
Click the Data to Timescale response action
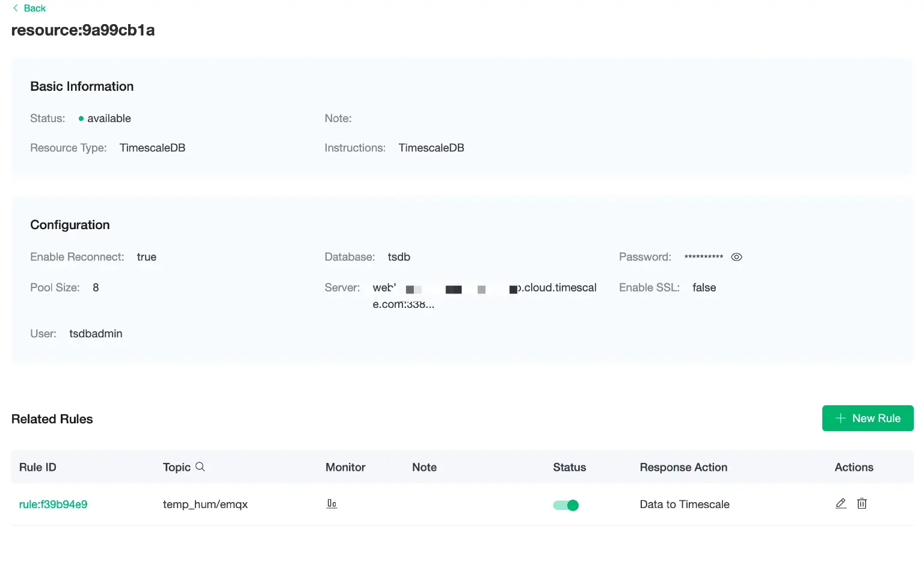(684, 504)
